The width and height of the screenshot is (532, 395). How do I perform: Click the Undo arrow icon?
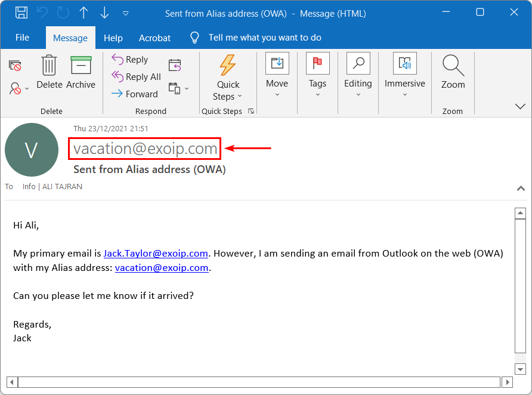(42, 13)
